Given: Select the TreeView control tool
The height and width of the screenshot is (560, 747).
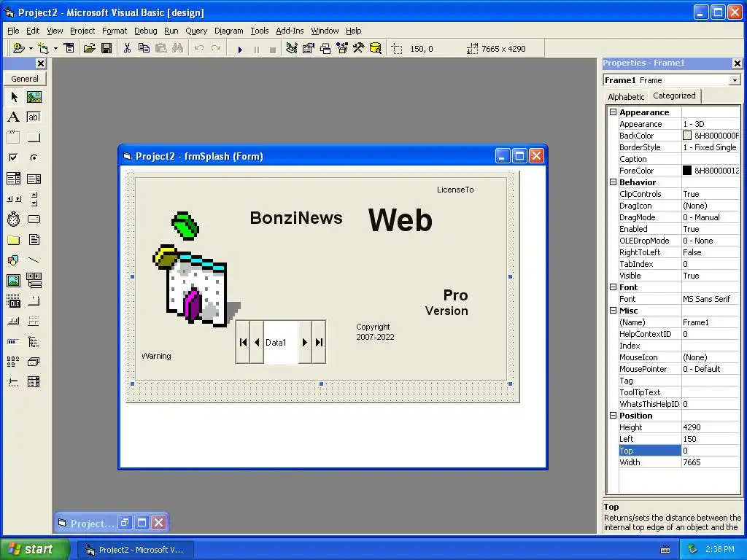Looking at the screenshot, I should (34, 341).
